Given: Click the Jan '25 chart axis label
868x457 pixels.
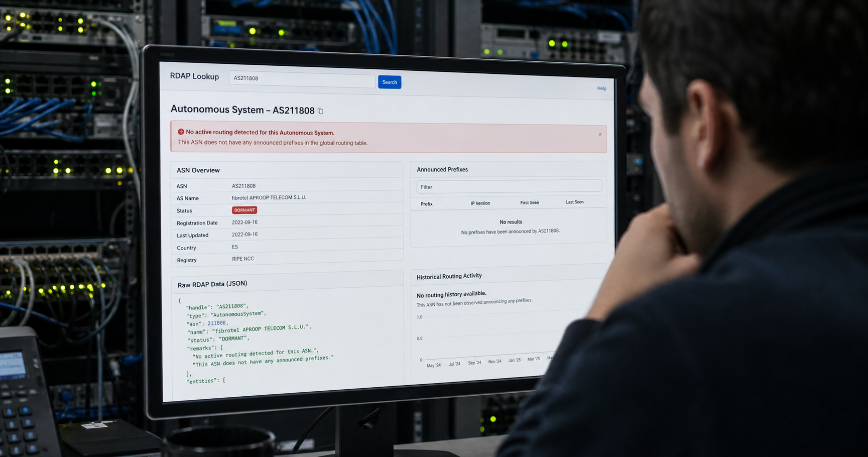Looking at the screenshot, I should point(514,360).
